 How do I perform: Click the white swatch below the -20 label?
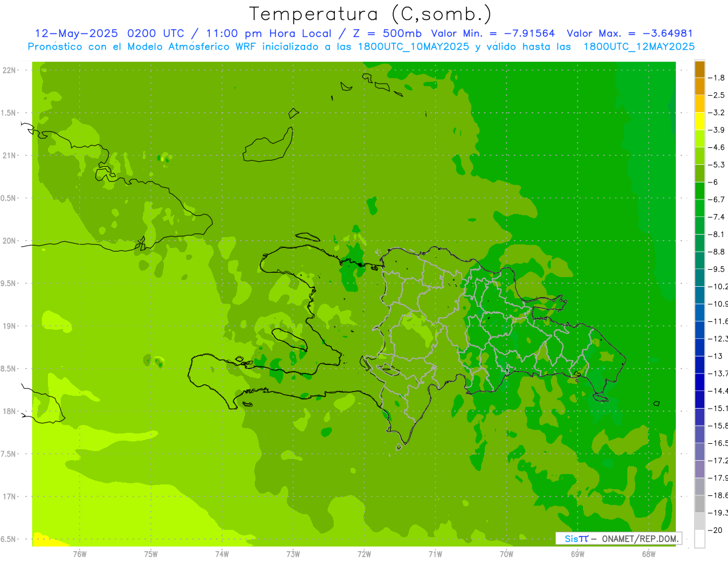(699, 538)
